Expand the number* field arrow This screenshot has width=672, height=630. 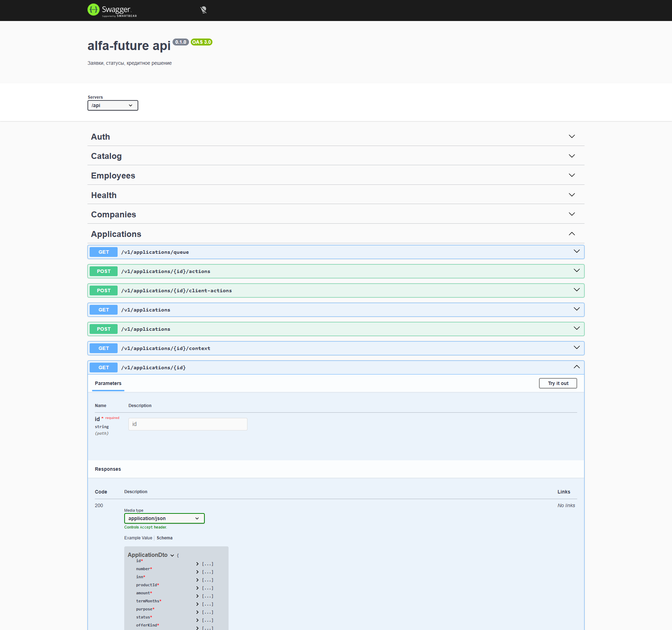pos(197,572)
